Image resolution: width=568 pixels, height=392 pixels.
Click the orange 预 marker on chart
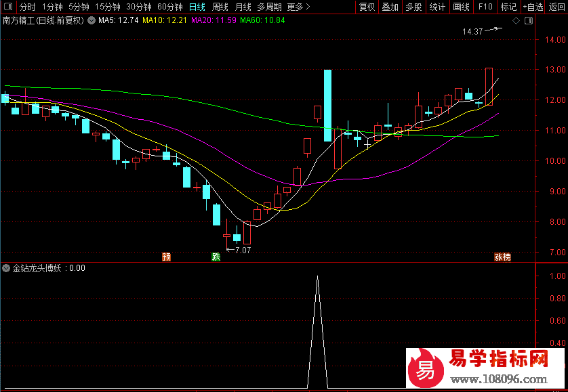click(167, 257)
